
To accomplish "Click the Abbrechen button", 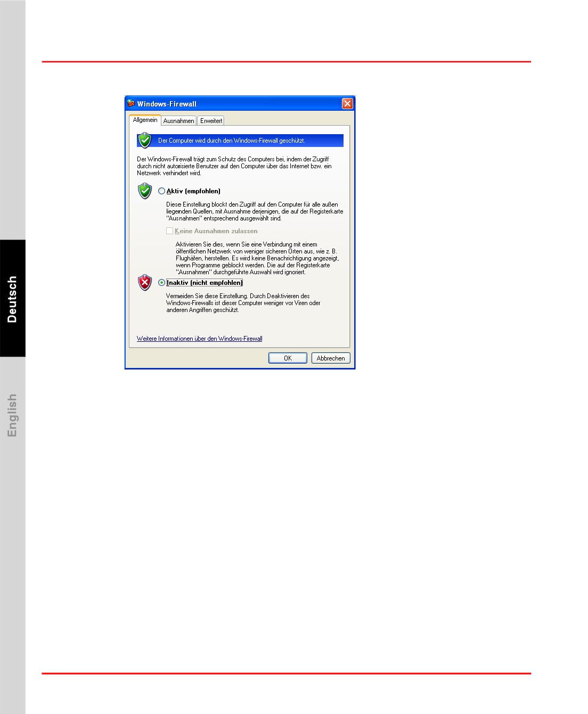I will coord(331,358).
